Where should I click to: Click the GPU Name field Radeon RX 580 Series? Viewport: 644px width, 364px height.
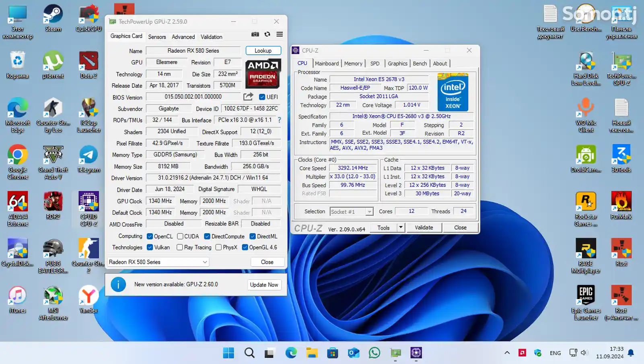tap(193, 51)
